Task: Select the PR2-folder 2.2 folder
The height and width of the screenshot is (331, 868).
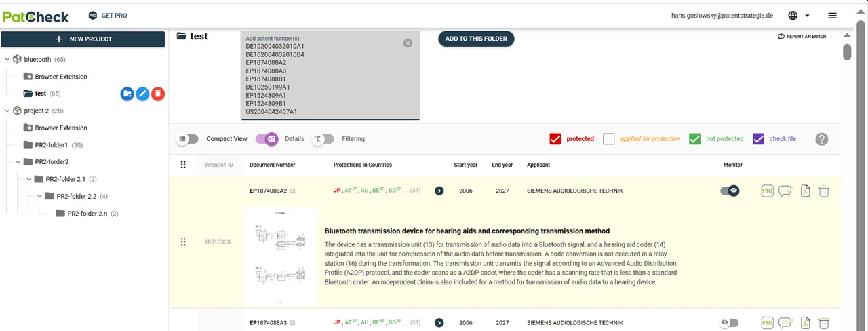Action: tap(77, 196)
